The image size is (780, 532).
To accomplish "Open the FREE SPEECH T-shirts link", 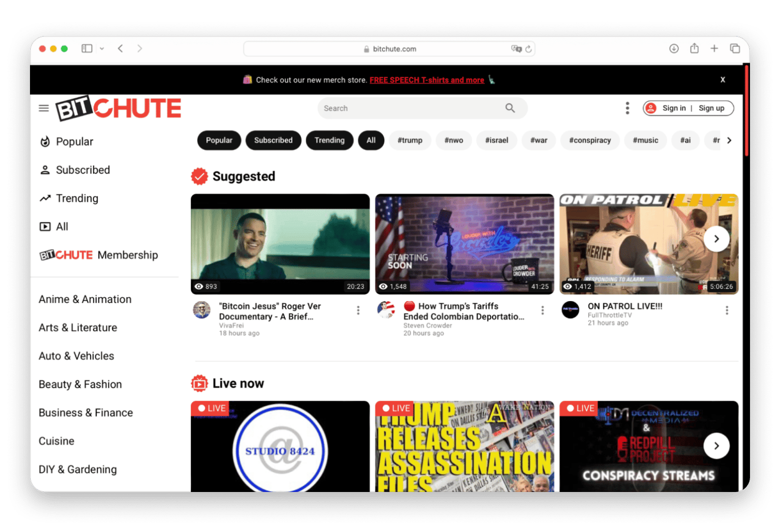I will click(x=426, y=80).
